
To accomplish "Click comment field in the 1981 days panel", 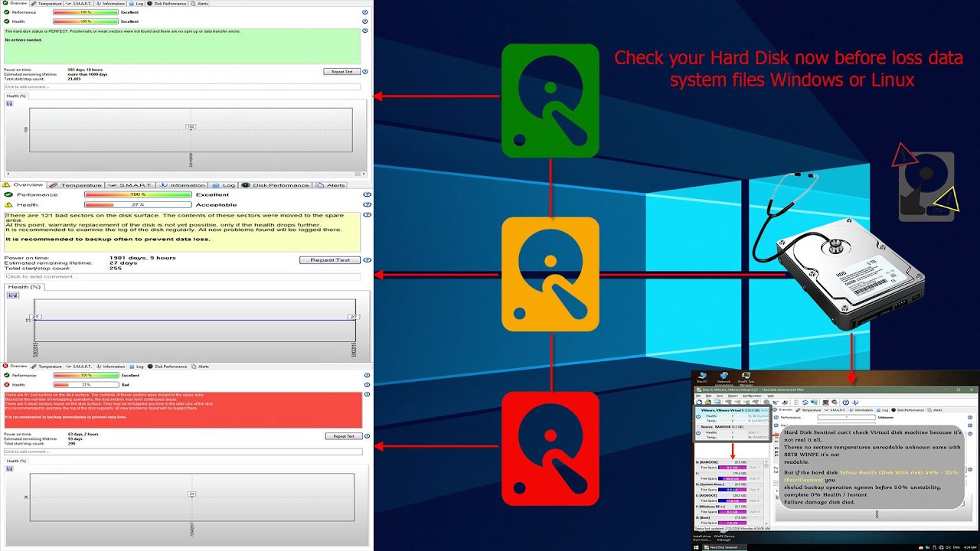I will pyautogui.click(x=182, y=276).
